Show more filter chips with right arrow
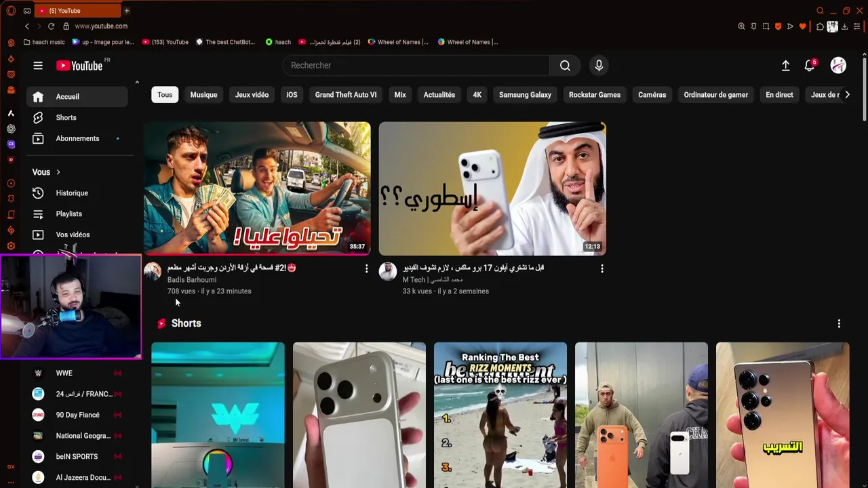The width and height of the screenshot is (868, 488). [x=847, y=95]
